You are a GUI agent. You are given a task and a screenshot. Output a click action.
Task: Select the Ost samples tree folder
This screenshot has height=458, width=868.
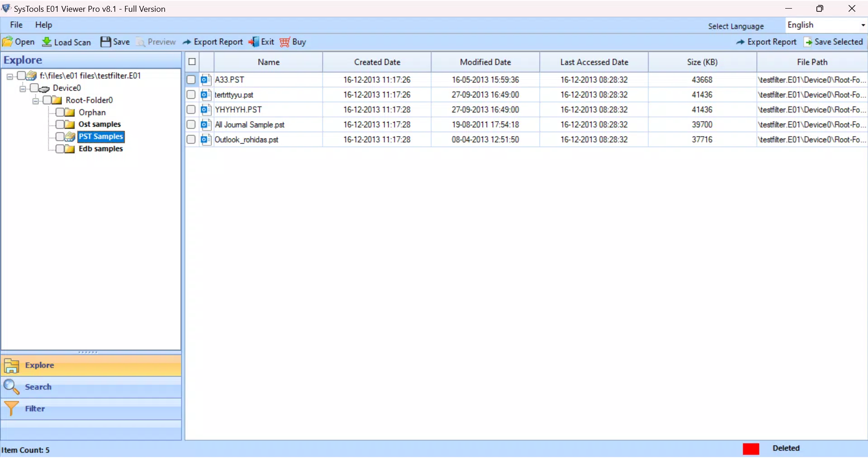(x=100, y=124)
